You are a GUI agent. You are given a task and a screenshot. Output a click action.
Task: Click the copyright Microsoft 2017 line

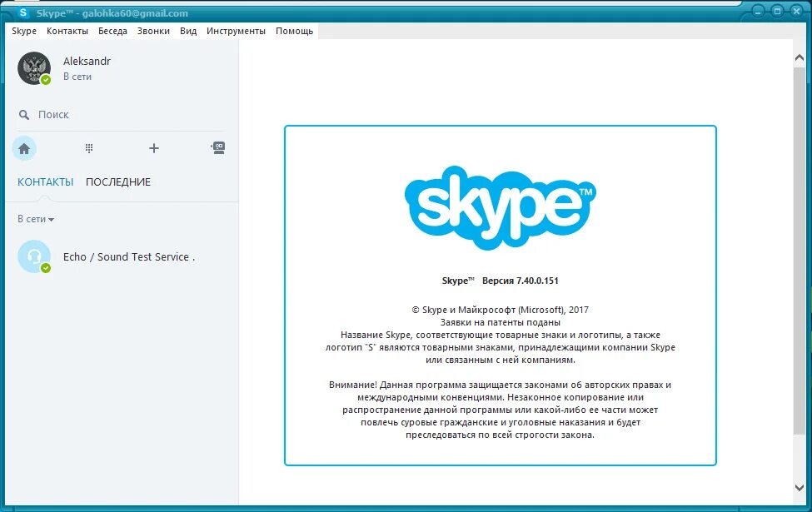501,310
